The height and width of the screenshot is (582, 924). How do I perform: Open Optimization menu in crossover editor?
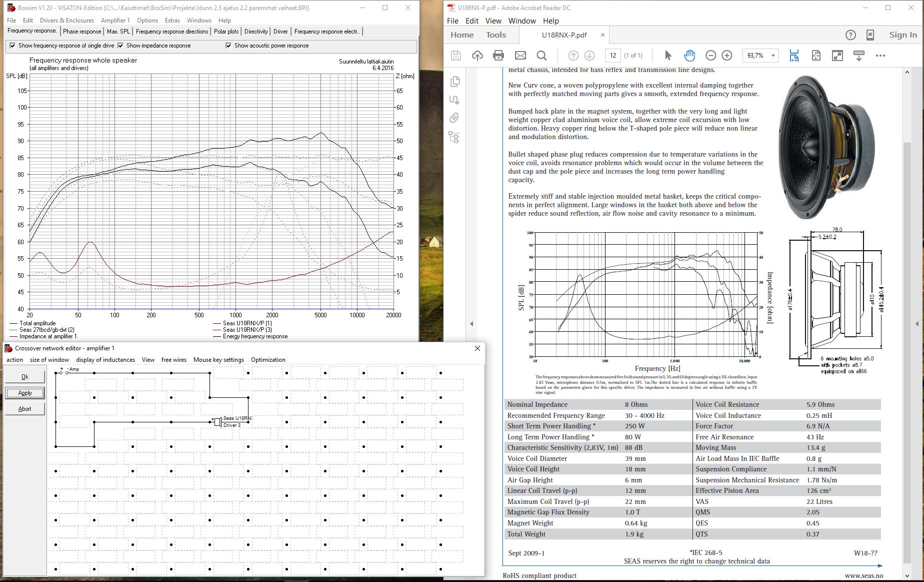point(268,360)
